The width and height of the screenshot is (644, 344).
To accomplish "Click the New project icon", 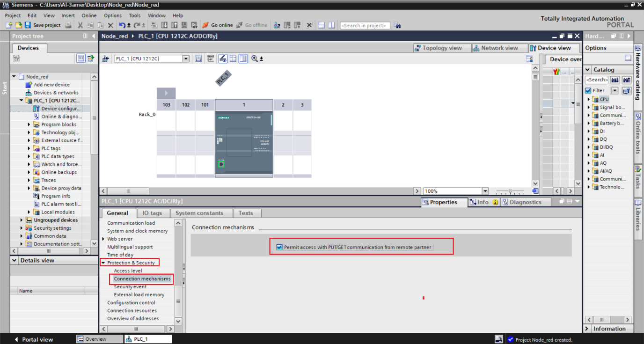I will point(9,25).
